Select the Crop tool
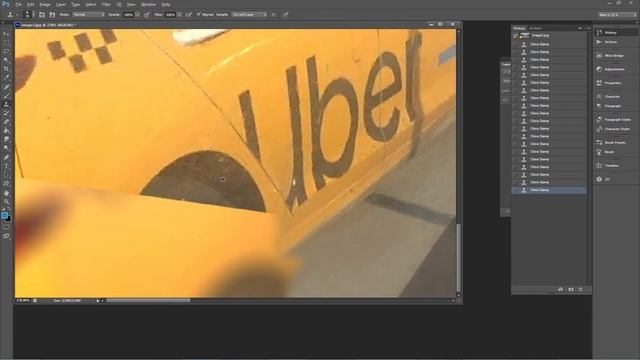Viewport: 640px width, 360px height. point(6,69)
